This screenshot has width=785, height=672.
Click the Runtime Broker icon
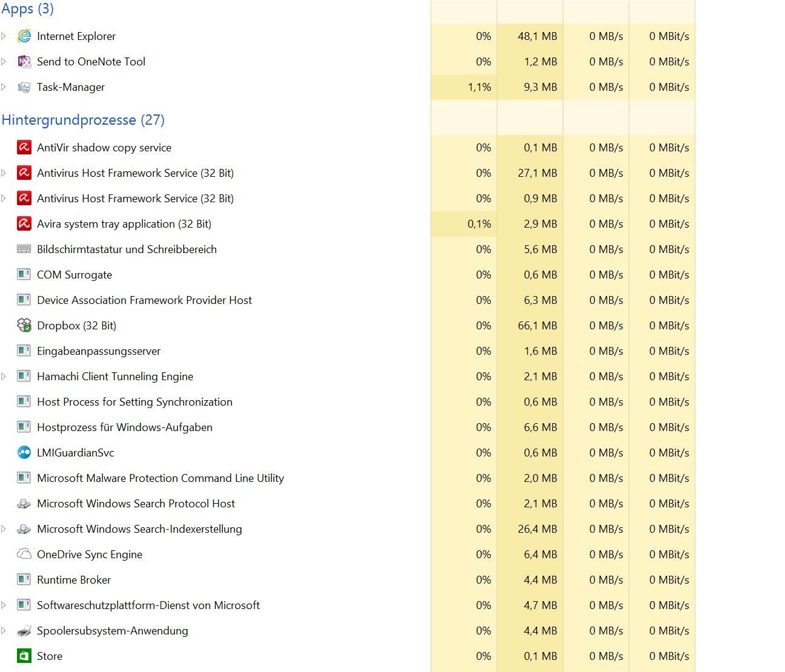tap(24, 580)
